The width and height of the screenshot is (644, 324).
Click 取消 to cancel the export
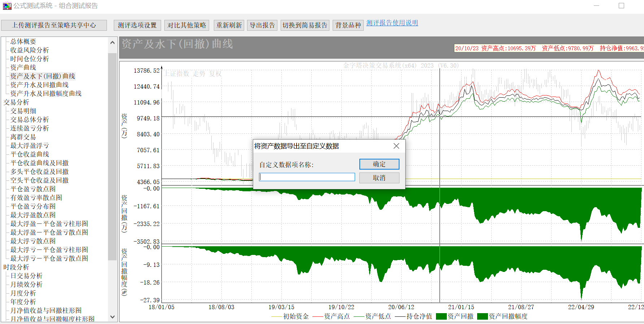click(379, 178)
